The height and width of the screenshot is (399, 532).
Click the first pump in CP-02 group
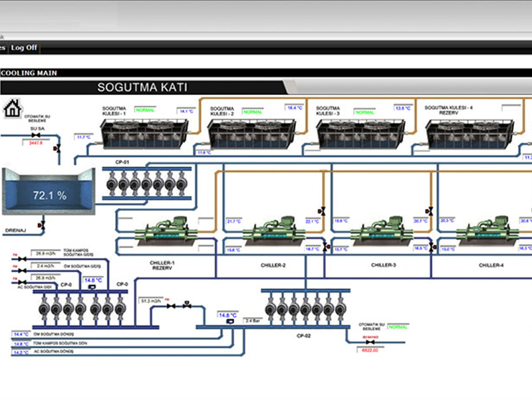click(271, 307)
